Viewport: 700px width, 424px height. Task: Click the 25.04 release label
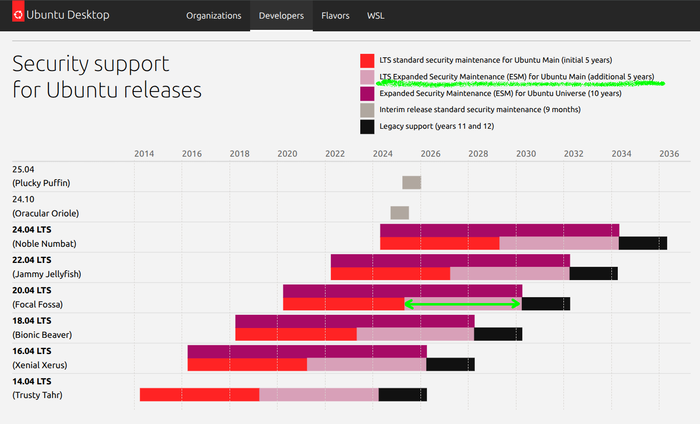(23, 170)
